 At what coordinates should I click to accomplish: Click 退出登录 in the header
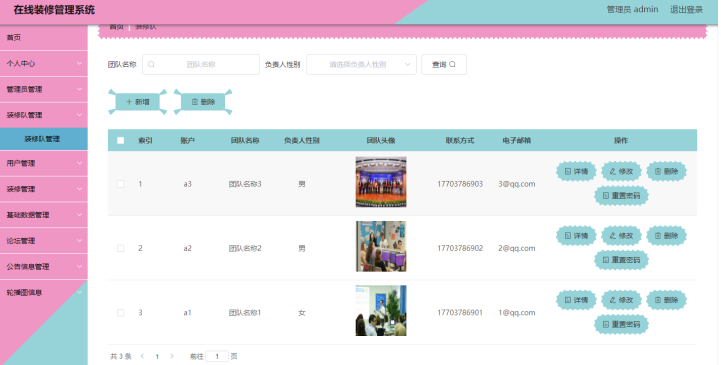click(686, 10)
